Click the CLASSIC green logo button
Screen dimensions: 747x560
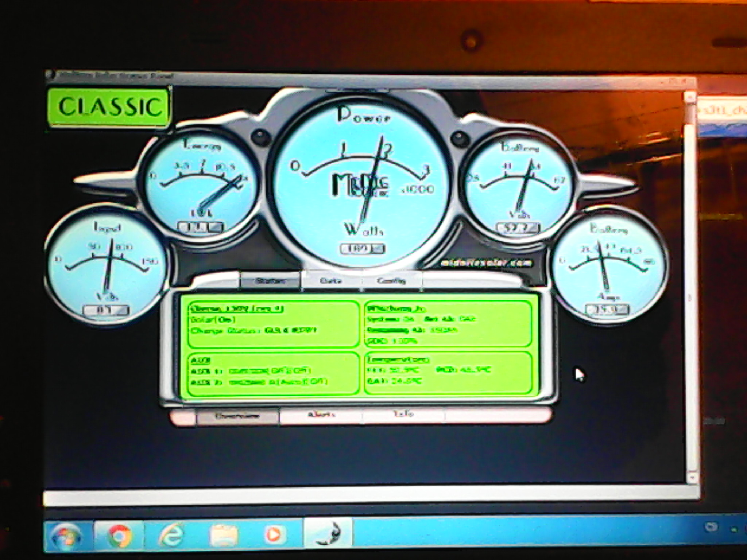tap(109, 107)
